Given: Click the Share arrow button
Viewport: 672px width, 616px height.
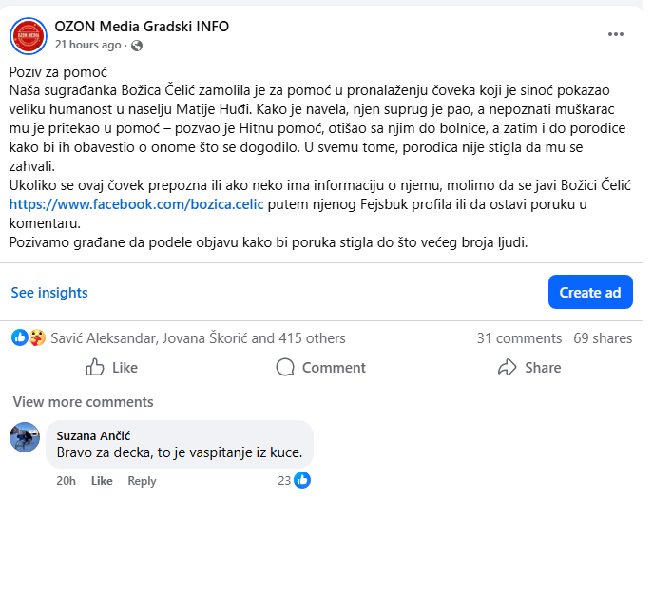Looking at the screenshot, I should click(529, 368).
